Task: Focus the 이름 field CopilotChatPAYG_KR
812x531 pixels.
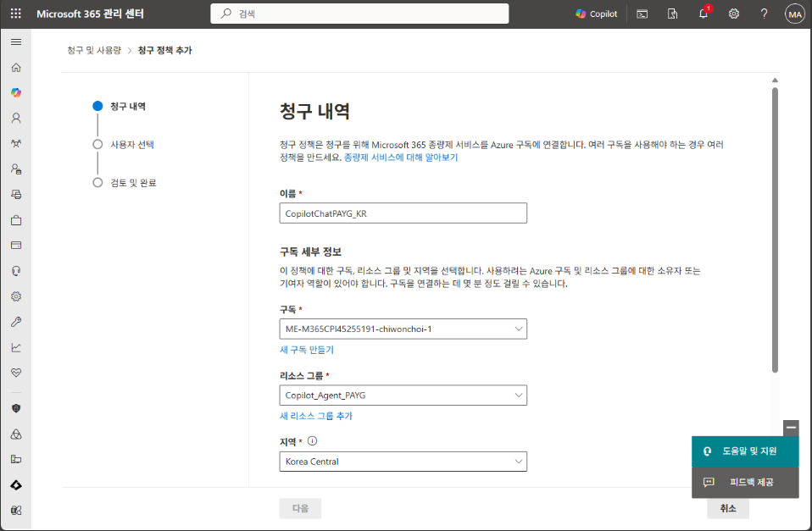Action: tap(403, 213)
